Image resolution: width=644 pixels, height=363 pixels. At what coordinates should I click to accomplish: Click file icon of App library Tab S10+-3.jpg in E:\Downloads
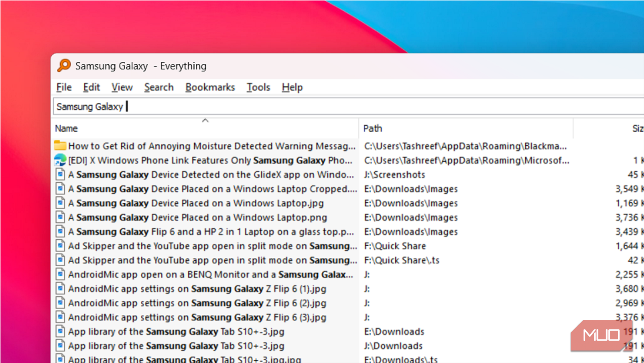(60, 331)
